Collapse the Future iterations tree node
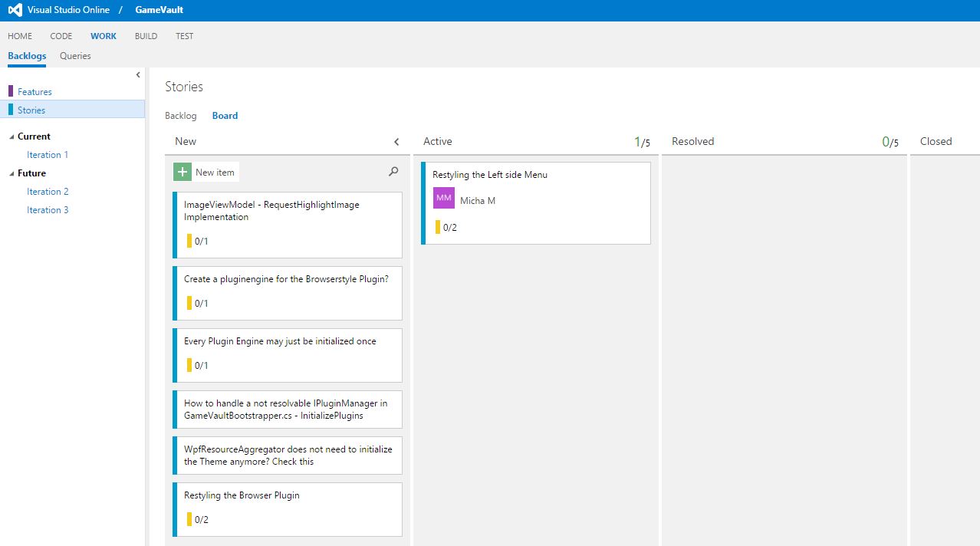This screenshot has width=980, height=546. click(x=12, y=173)
